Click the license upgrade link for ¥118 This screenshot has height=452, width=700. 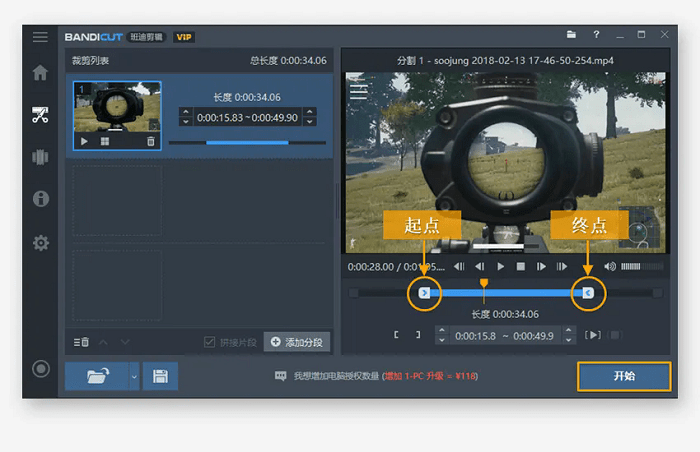coord(431,376)
